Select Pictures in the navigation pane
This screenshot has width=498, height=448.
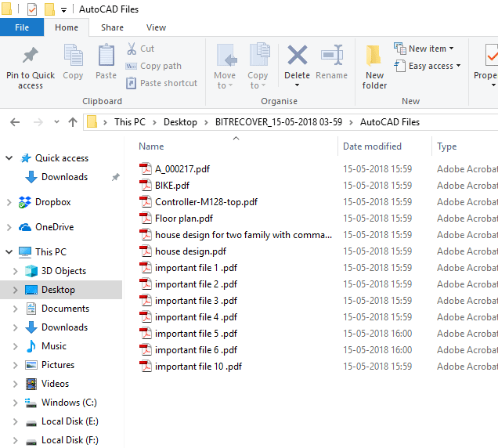(58, 365)
